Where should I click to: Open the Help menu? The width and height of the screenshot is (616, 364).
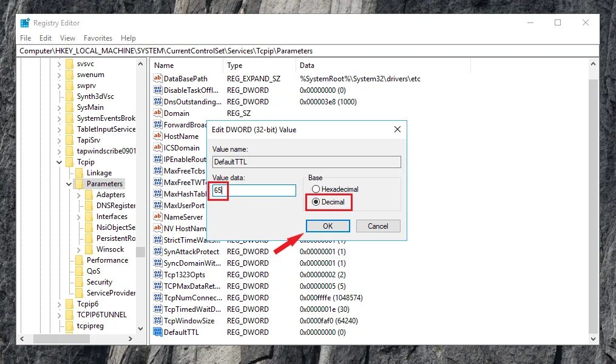click(128, 38)
